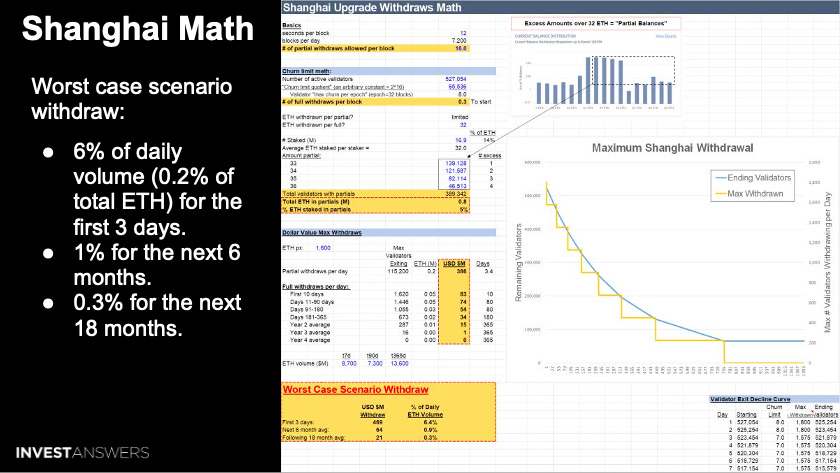Select the 'Year 2 average' row label

tap(310, 325)
